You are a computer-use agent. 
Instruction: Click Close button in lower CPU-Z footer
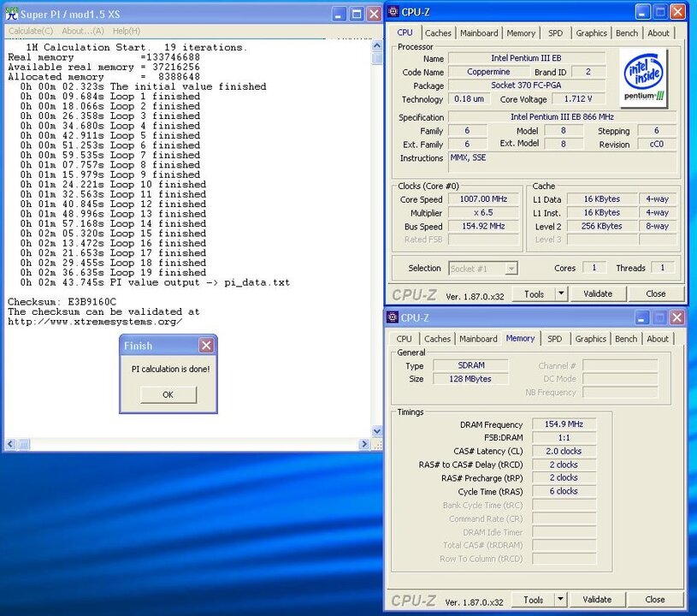pyautogui.click(x=655, y=600)
